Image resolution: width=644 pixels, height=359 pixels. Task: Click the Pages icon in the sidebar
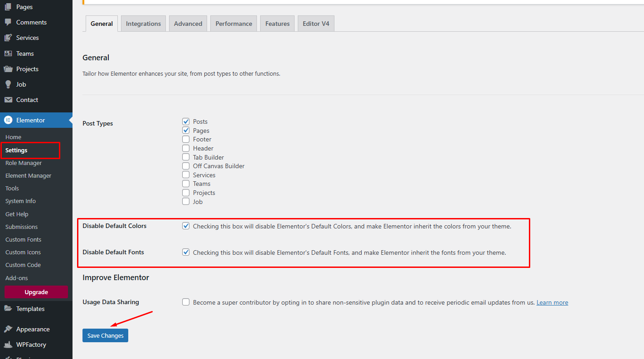[8, 7]
